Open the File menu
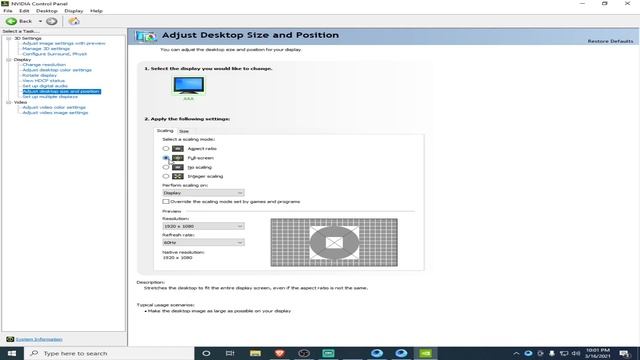Screen dimensions: 640x360 point(8,11)
